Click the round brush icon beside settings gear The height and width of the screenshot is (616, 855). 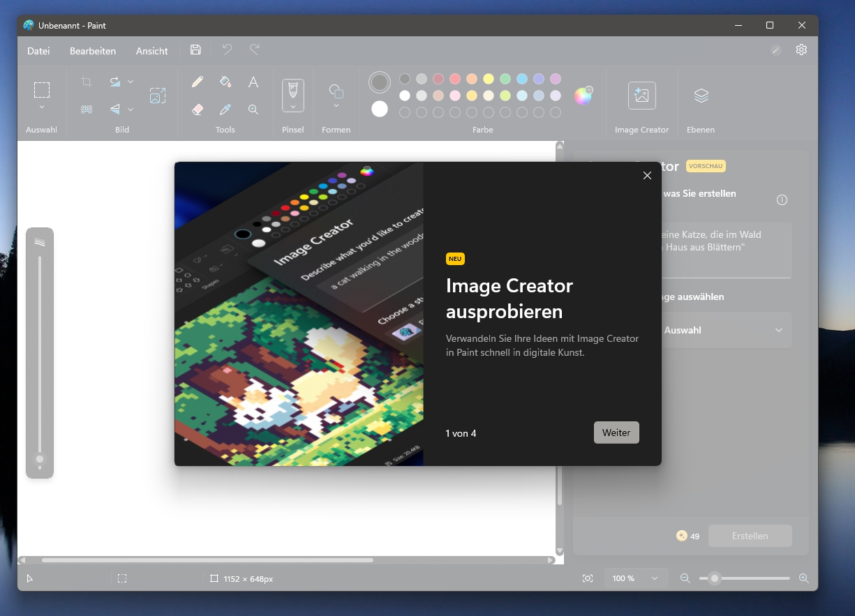(x=775, y=50)
